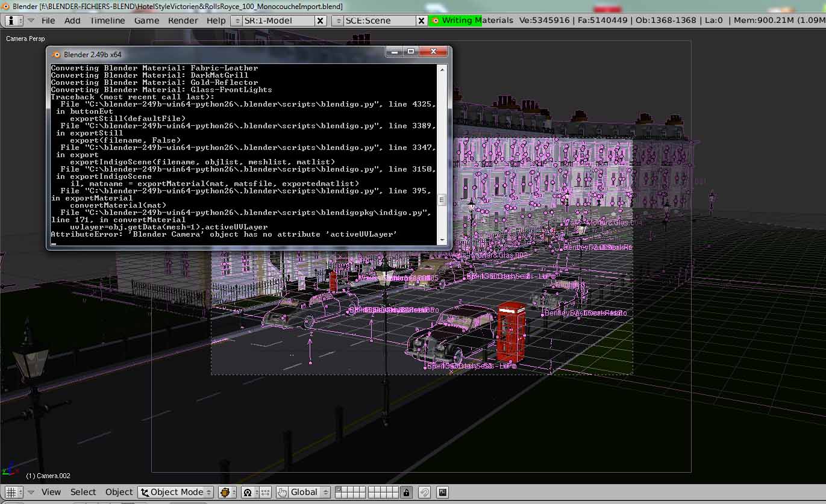
Task: Collapse the top header menus triangle
Action: coord(31,20)
